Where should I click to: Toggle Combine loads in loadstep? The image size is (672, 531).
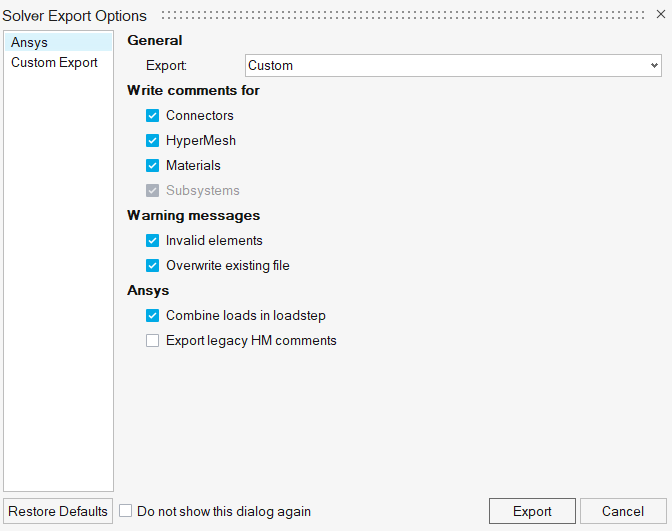coord(153,316)
